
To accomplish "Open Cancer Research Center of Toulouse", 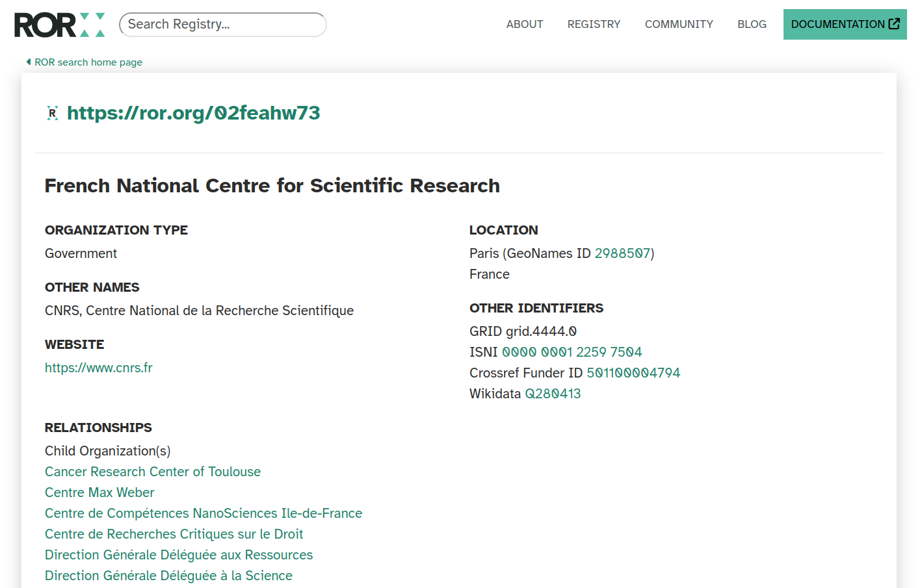I will 153,472.
